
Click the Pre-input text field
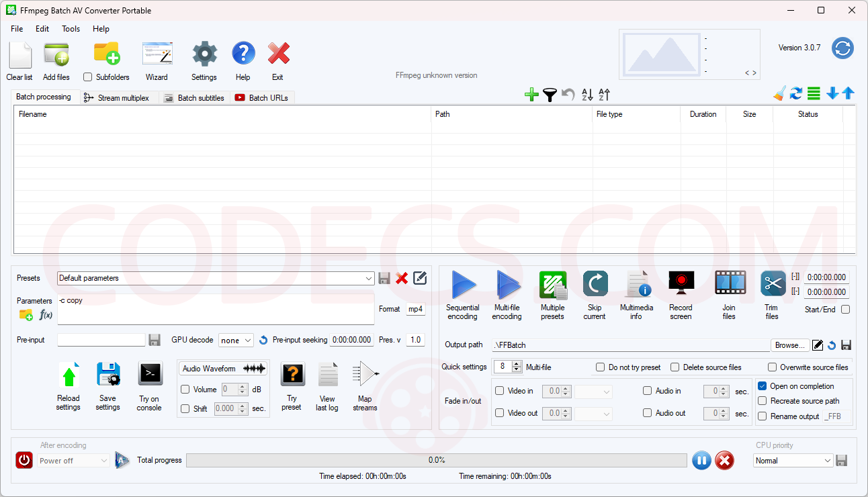[x=101, y=340]
